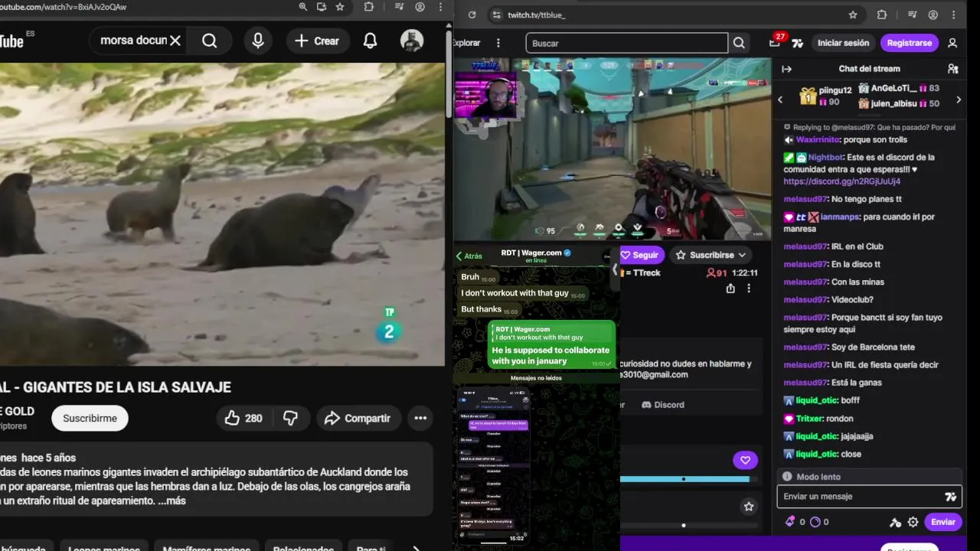980x551 pixels.
Task: Click the Twitch Buscar search field
Action: tap(626, 44)
